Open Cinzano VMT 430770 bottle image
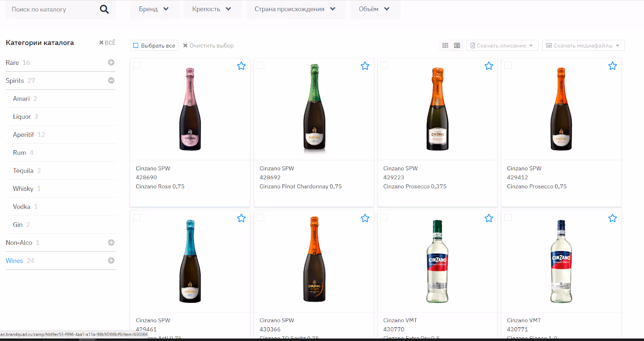The width and height of the screenshot is (644, 341). coord(438,261)
